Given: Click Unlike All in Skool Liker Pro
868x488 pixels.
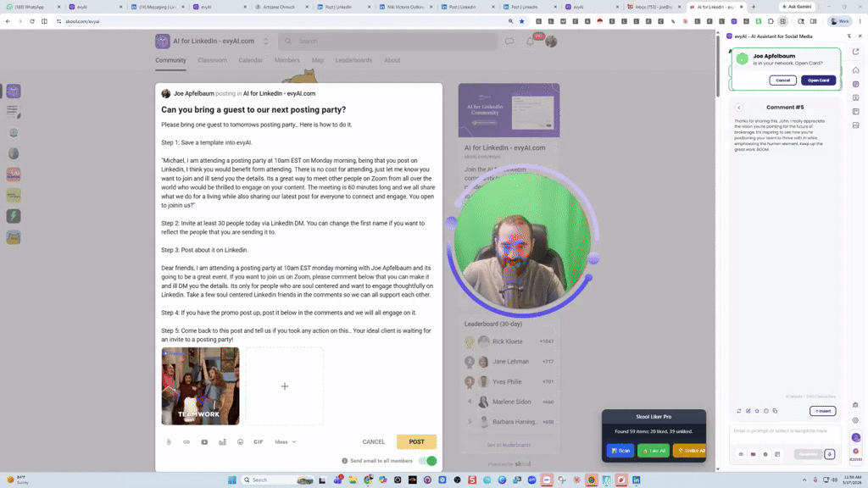Looking at the screenshot, I should point(690,451).
